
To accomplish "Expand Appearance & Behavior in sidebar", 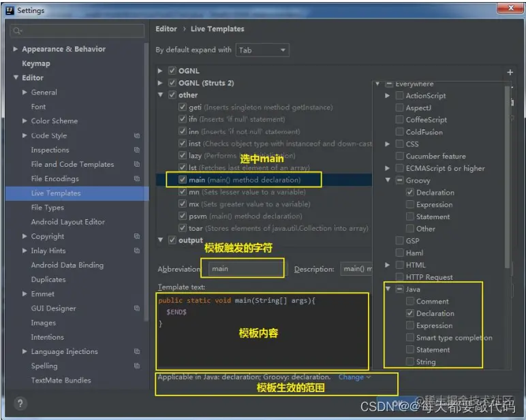I will pyautogui.click(x=15, y=49).
